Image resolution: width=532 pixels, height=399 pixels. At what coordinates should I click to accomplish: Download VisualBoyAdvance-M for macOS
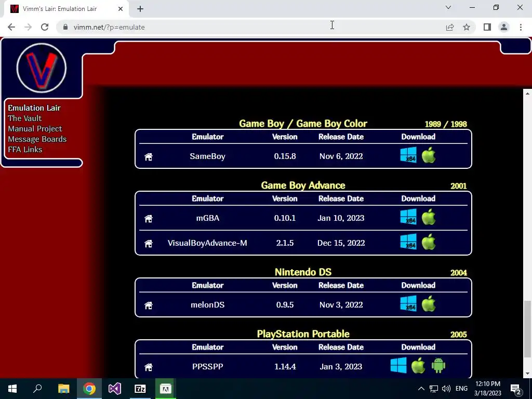coord(429,242)
